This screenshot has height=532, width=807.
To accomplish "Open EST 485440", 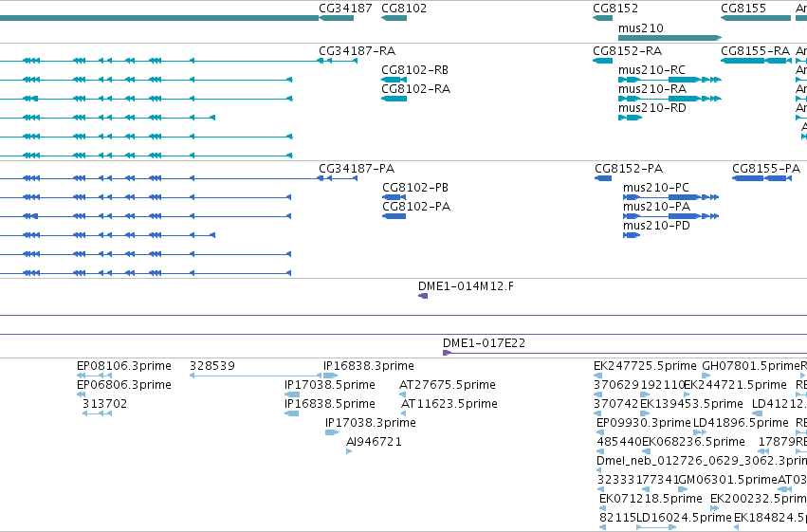I will [x=619, y=442].
